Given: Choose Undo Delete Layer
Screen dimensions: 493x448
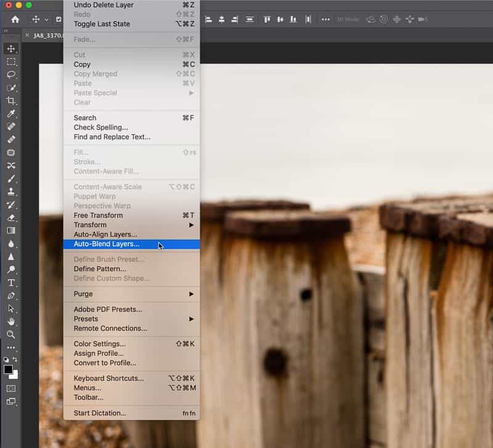Looking at the screenshot, I should [x=131, y=5].
